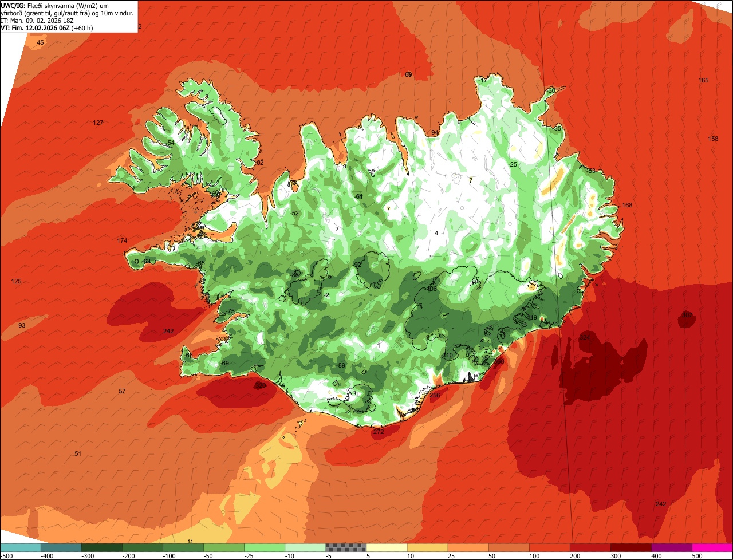Screen dimensions: 733x560
Task: Select the map value '165'
Action: pyautogui.click(x=703, y=81)
